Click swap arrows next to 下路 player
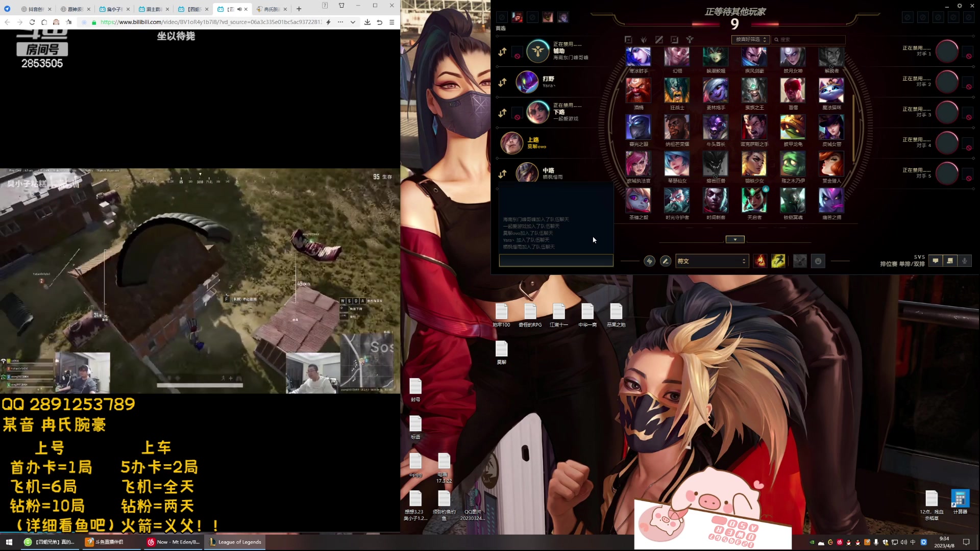Screen dimensions: 980x551 coord(502,113)
